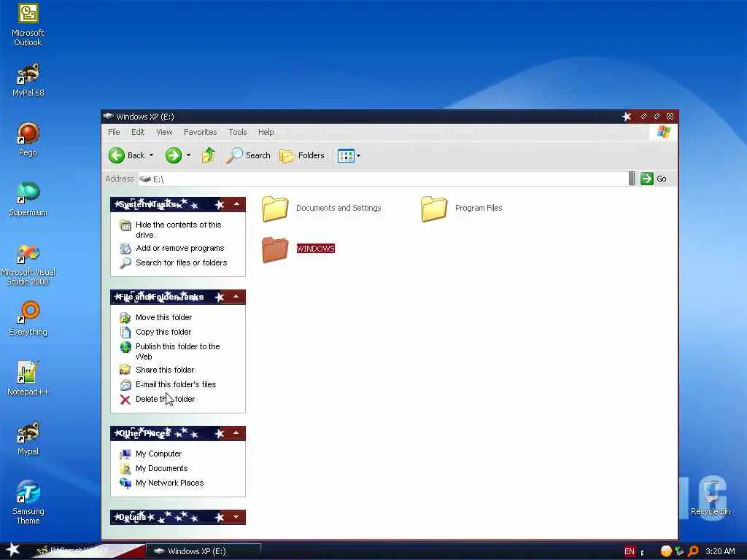Collapse the System Tasks panel
747x560 pixels.
[x=236, y=204]
